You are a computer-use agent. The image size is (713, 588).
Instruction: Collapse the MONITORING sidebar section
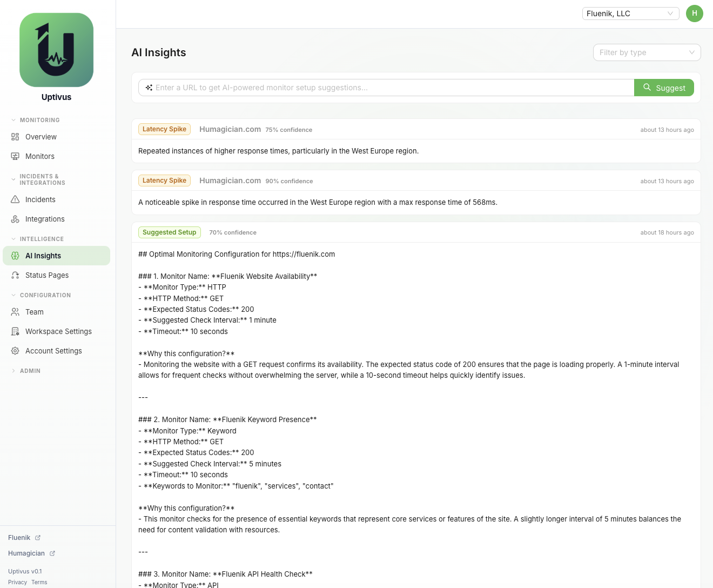tap(39, 120)
